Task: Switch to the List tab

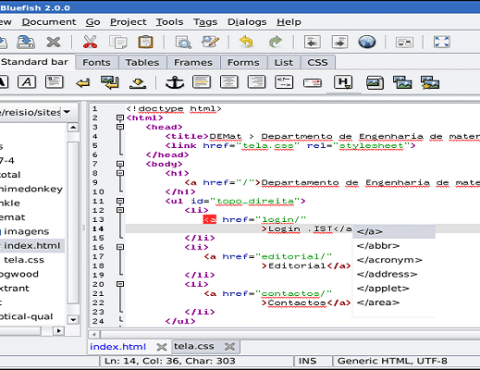Action: click(x=284, y=62)
